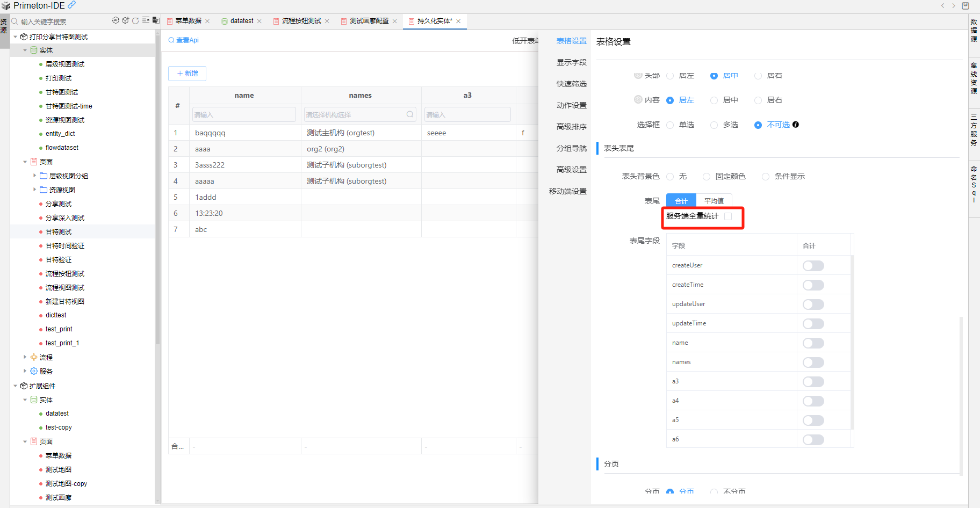
Task: Click the add-package cube icon beside search
Action: point(126,20)
